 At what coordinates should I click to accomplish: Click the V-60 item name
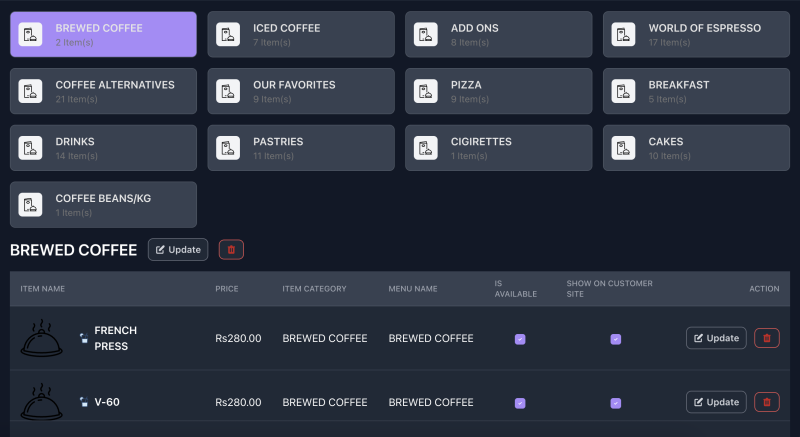107,402
